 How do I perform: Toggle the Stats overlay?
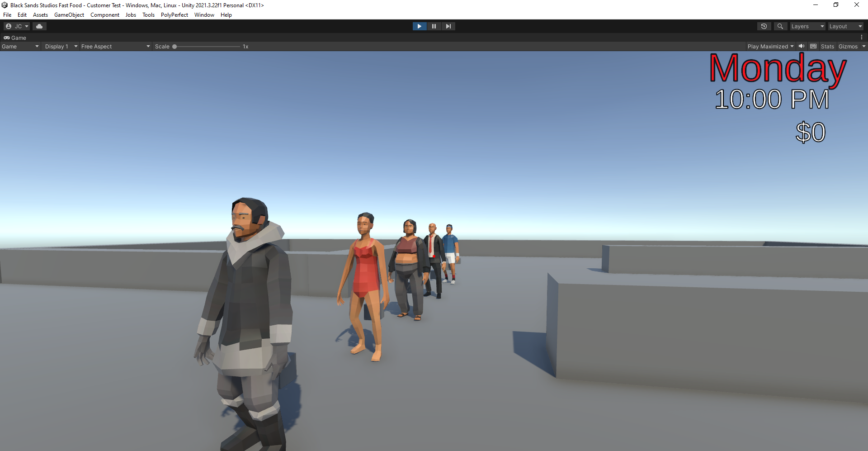tap(827, 46)
